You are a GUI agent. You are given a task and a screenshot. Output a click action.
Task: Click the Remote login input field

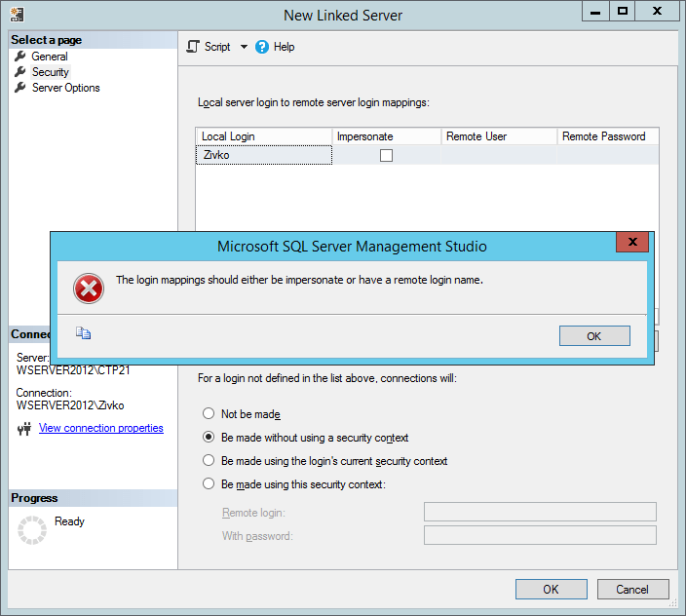coord(540,512)
